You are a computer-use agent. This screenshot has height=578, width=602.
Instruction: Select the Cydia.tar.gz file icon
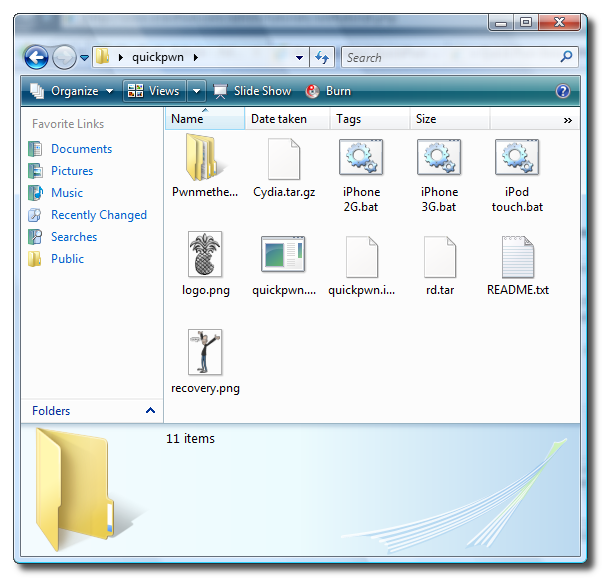pos(284,159)
